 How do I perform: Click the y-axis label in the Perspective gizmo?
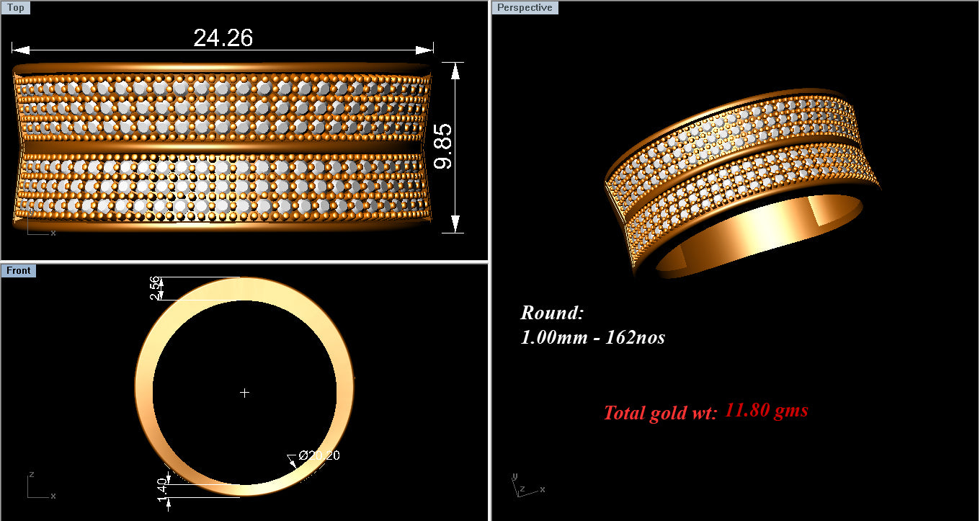515,476
